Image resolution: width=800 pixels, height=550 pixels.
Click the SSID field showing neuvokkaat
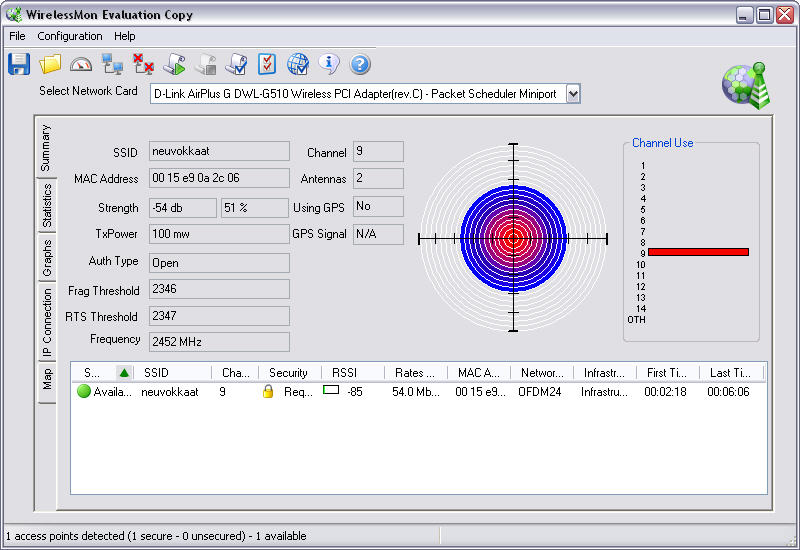[x=219, y=151]
